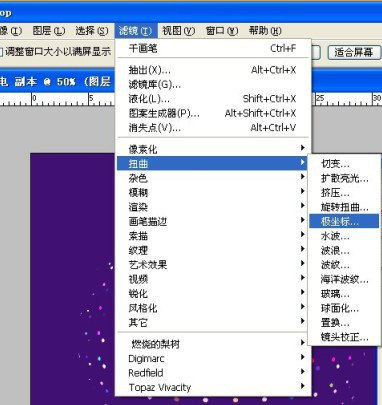Expand the 视频 submenu

[x=213, y=279]
